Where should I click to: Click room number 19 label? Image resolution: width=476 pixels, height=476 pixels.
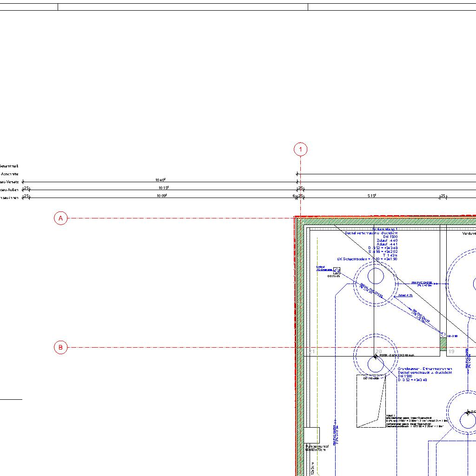click(x=451, y=352)
